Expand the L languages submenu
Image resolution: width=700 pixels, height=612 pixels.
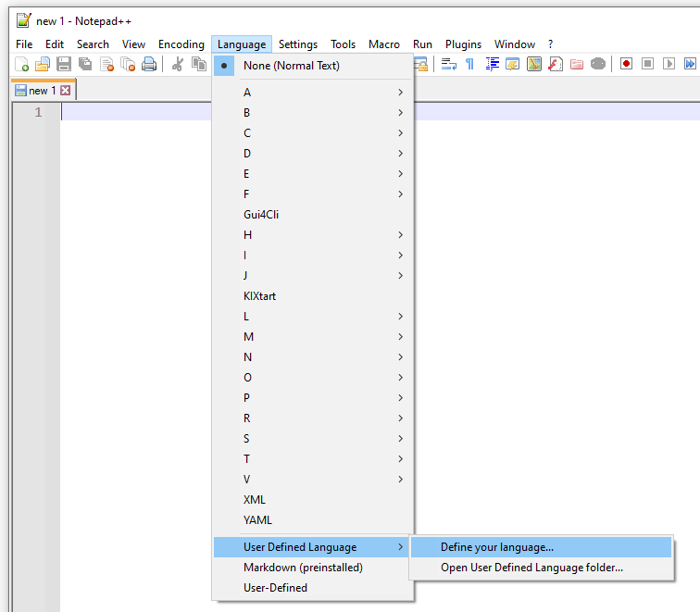pos(313,317)
